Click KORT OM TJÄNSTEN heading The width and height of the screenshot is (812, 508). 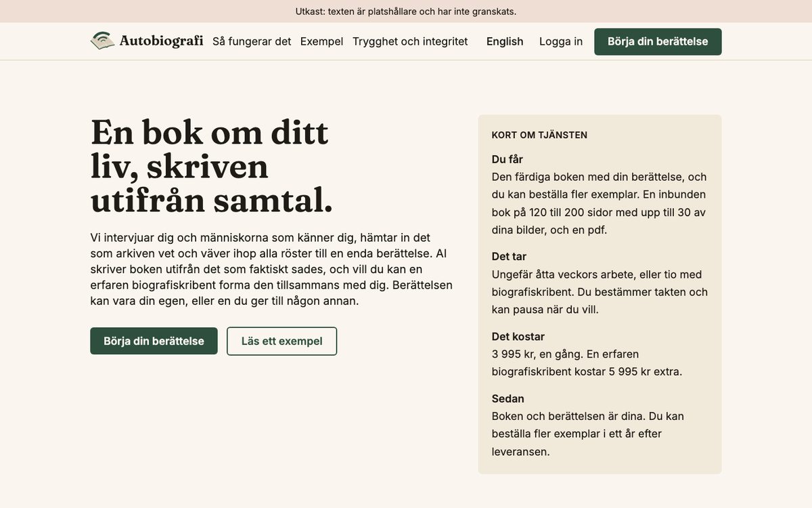click(539, 135)
